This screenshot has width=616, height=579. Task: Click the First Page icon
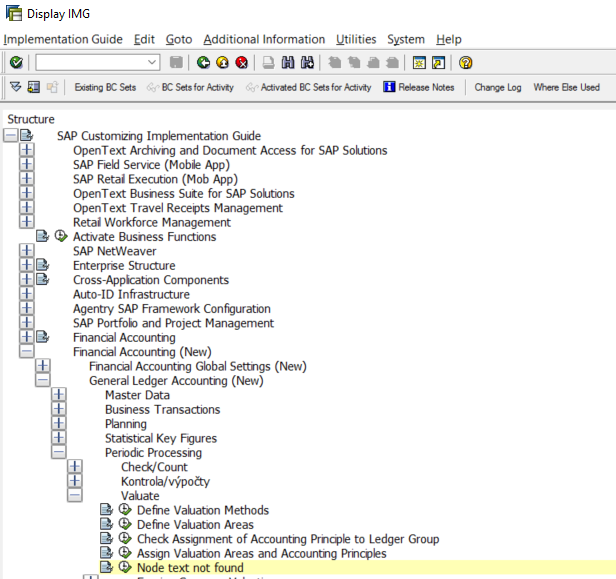coord(335,62)
